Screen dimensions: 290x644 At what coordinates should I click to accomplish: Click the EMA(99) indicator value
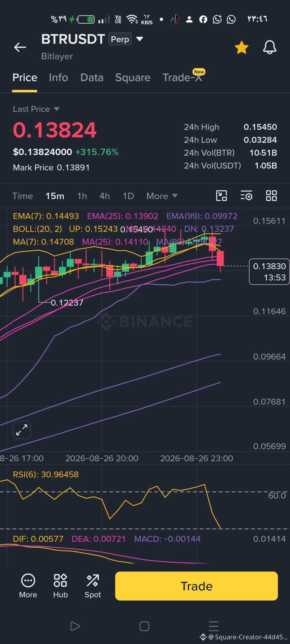tap(202, 216)
